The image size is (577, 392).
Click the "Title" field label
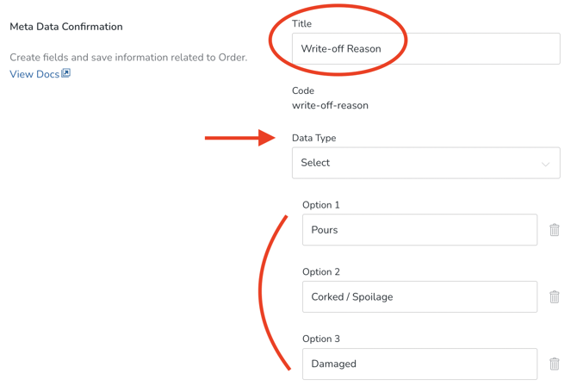[x=301, y=24]
